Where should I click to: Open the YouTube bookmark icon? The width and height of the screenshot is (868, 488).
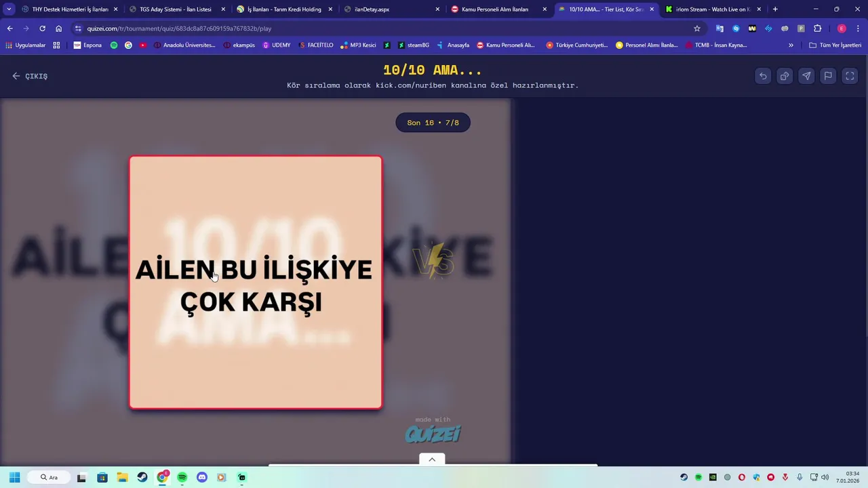(143, 45)
